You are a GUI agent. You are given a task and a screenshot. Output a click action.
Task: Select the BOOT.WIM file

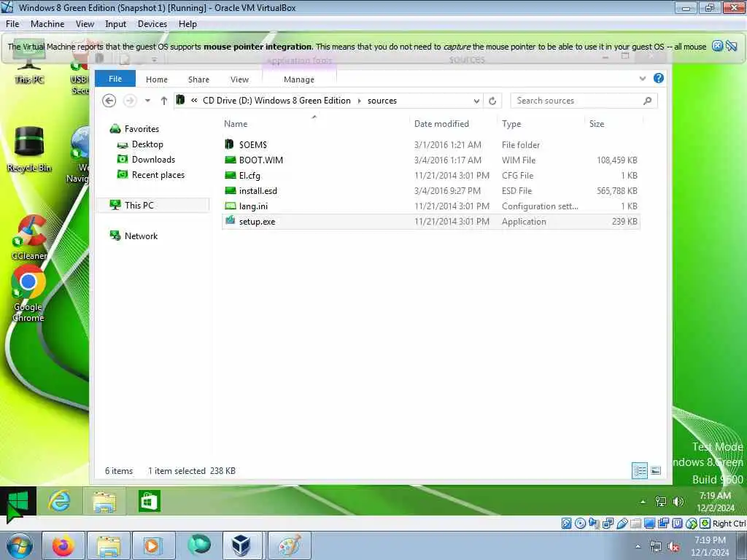(431, 160)
